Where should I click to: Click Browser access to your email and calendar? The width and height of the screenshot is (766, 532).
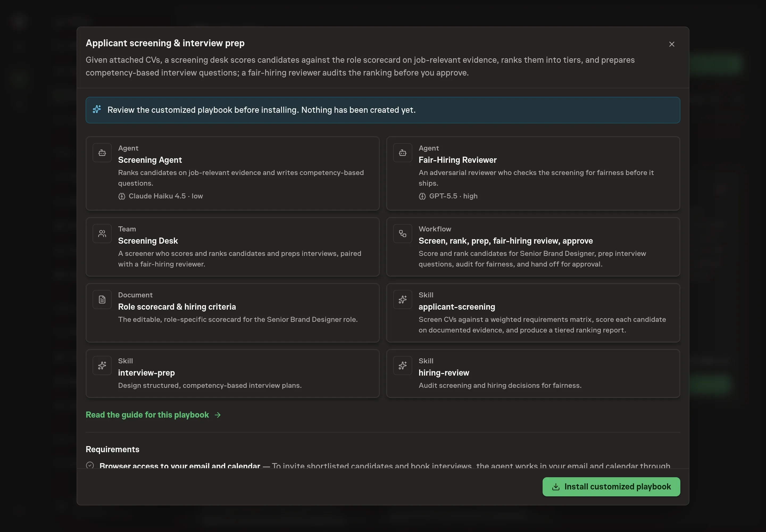click(180, 466)
